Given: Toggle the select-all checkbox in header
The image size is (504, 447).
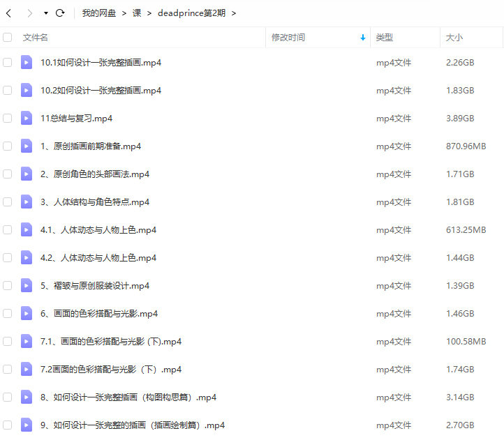Looking at the screenshot, I should click(x=8, y=38).
